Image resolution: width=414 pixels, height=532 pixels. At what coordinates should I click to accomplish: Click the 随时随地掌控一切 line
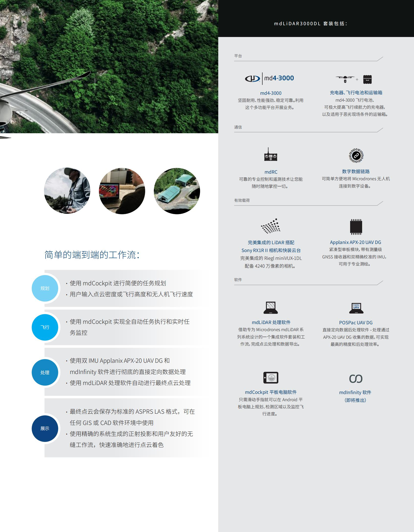pos(270,186)
